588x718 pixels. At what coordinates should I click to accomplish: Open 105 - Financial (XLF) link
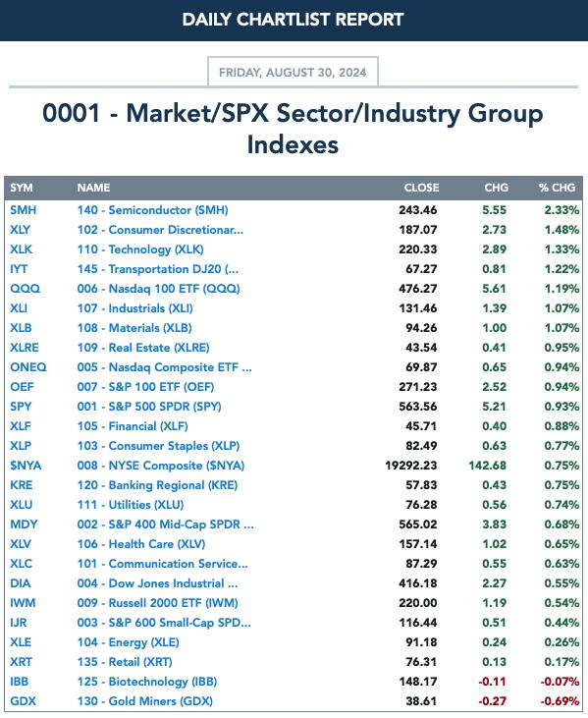pos(133,426)
